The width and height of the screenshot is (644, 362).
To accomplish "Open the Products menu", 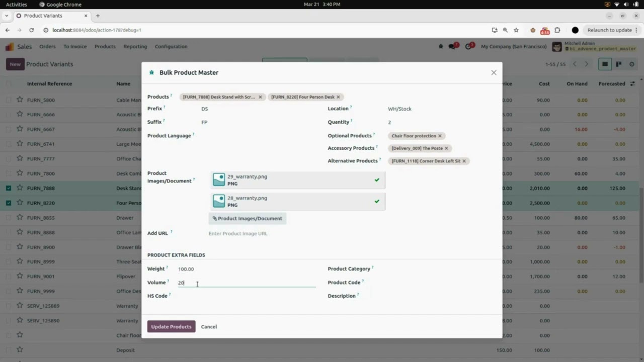I will click(x=105, y=46).
